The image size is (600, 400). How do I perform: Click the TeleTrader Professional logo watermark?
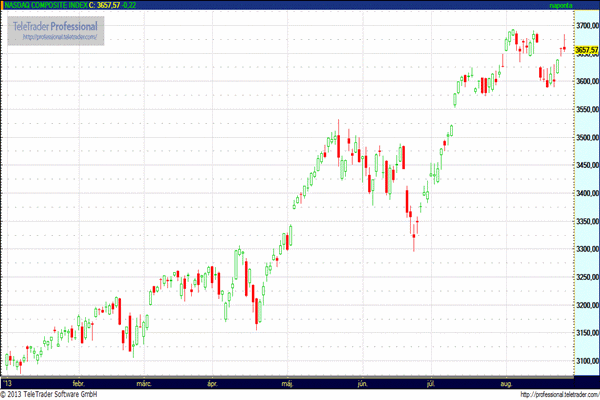point(54,25)
